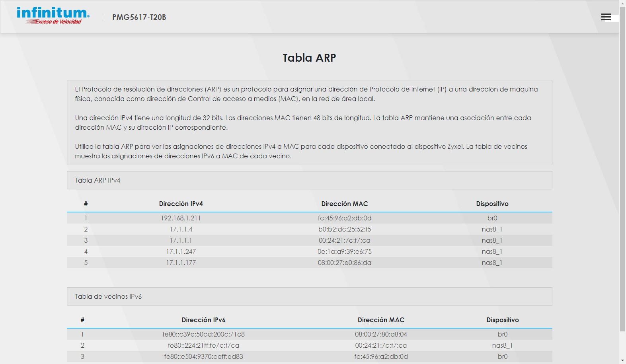Open the hamburger menu icon

click(x=606, y=17)
